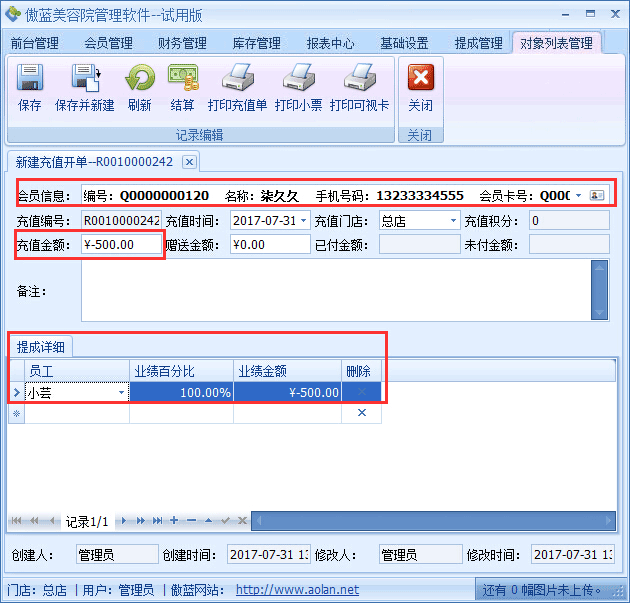Screen dimensions: 630x603
Task: Click the delete X in the new row
Action: [362, 413]
